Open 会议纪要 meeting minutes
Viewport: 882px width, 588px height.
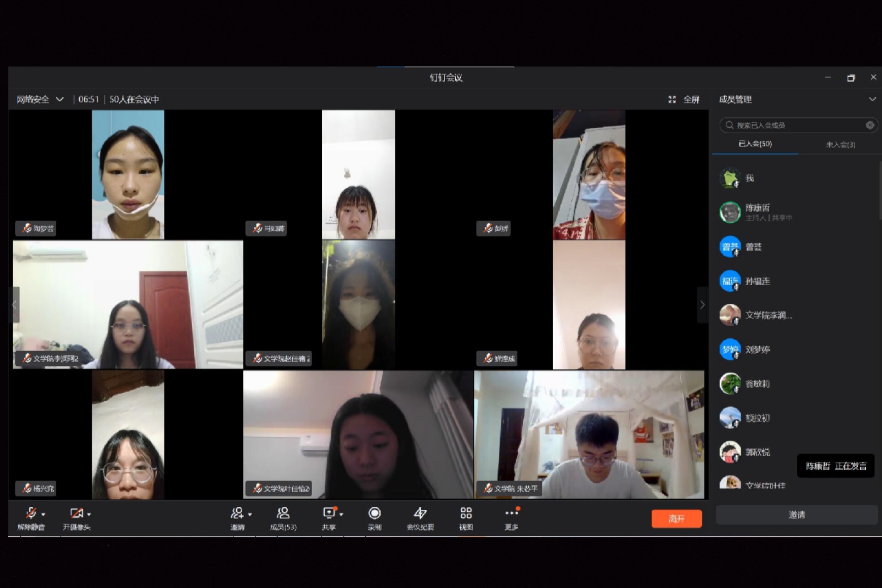420,513
